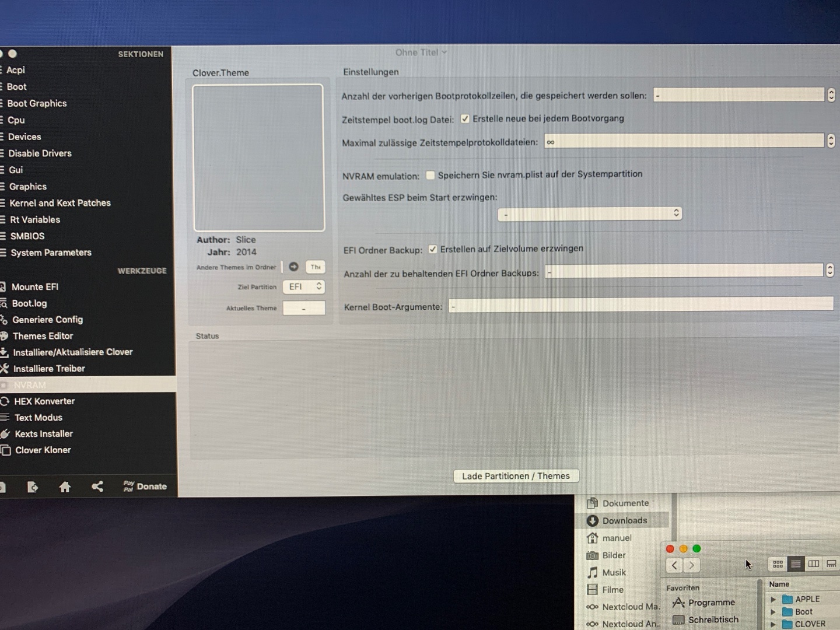Open Musik note icon in Finder
Image resolution: width=840 pixels, height=630 pixels.
coord(593,572)
